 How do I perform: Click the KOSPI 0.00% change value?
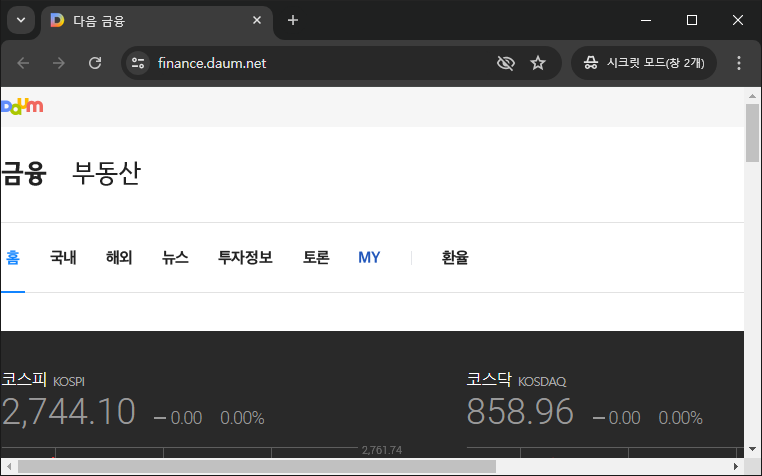(x=242, y=418)
